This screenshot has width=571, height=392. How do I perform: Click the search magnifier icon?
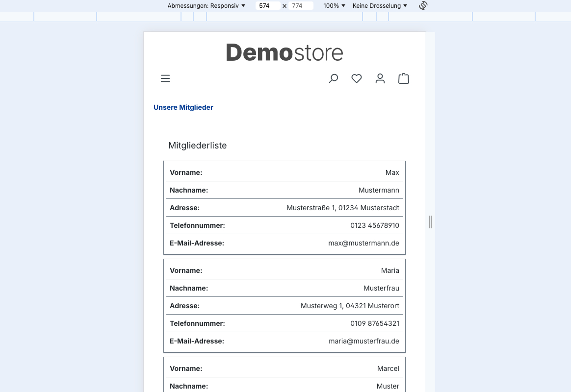click(x=334, y=78)
